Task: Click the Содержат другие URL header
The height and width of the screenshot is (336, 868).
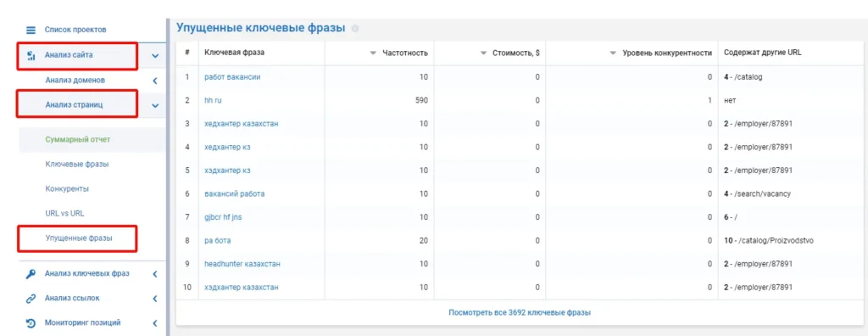Action: (x=762, y=53)
